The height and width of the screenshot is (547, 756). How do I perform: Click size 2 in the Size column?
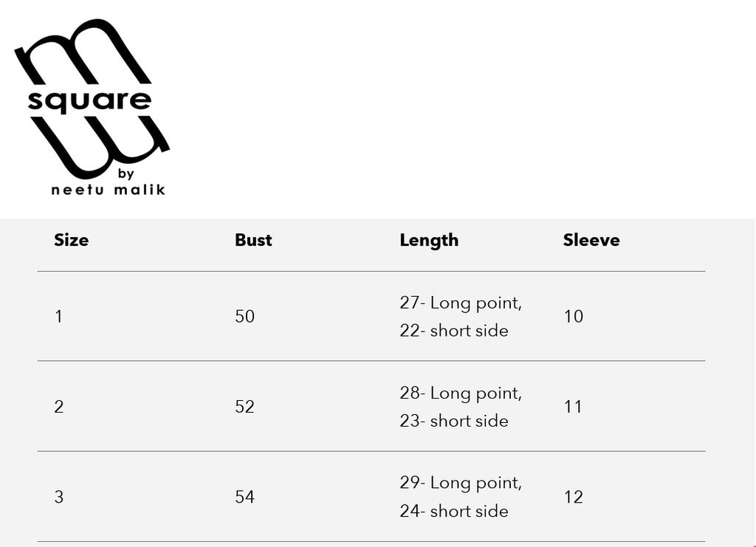pyautogui.click(x=58, y=407)
